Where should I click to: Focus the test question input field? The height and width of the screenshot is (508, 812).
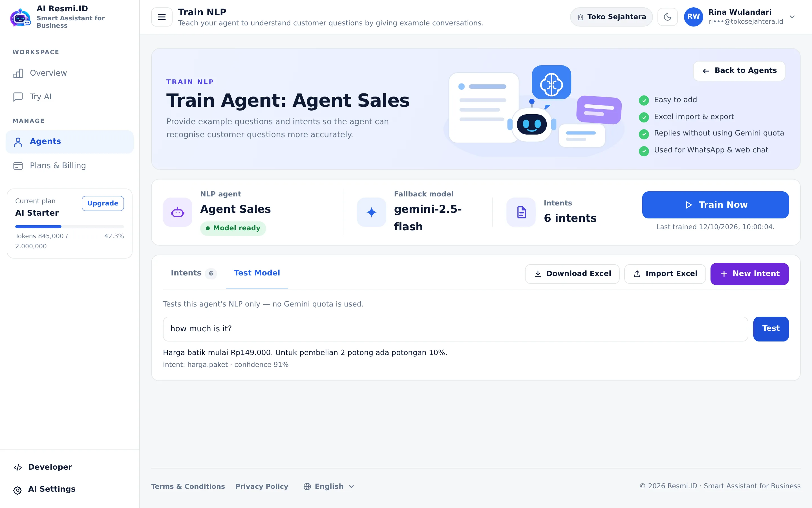(455, 329)
